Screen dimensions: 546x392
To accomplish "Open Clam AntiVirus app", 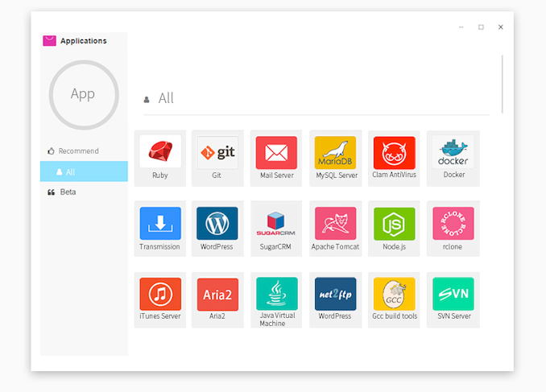I will coord(394,153).
